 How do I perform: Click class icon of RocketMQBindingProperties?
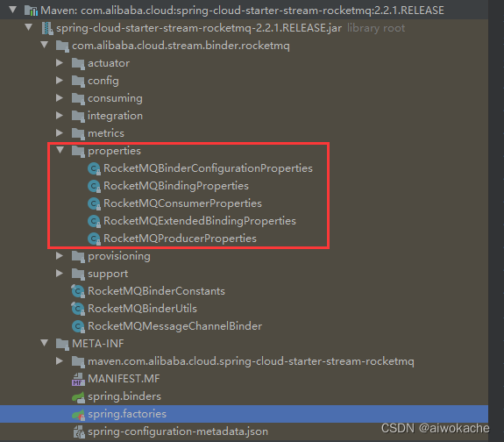coord(94,186)
